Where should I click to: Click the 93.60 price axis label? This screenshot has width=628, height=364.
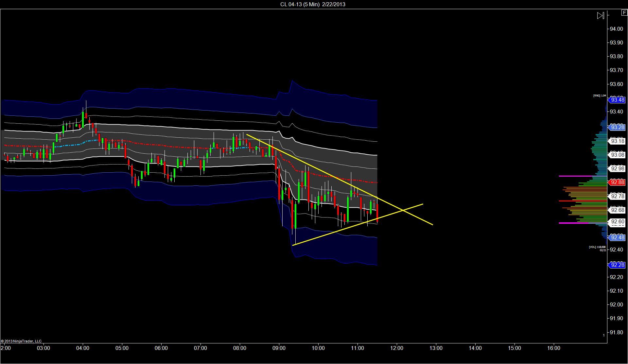pyautogui.click(x=617, y=84)
